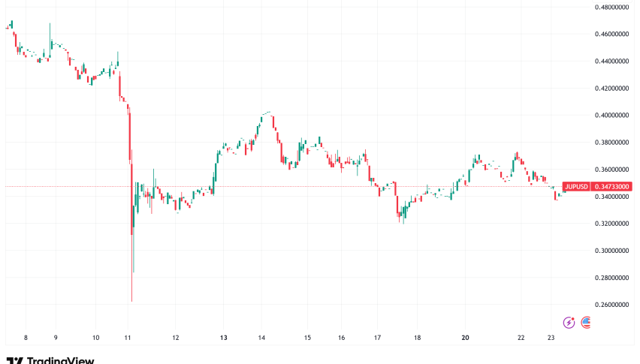Click the TradingView logo
The width and height of the screenshot is (640, 364).
pyautogui.click(x=50, y=360)
